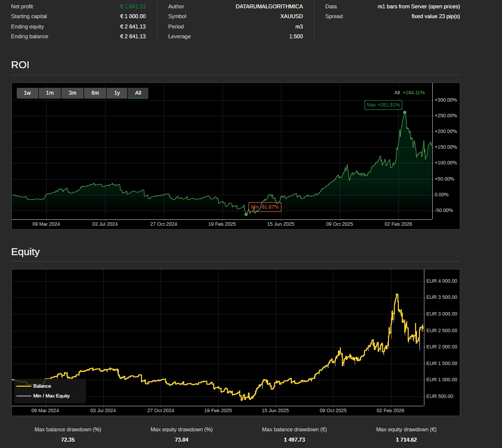Screen dimensions: 502x448
Task: Set ROI chart range to 1y
Action: pos(117,93)
